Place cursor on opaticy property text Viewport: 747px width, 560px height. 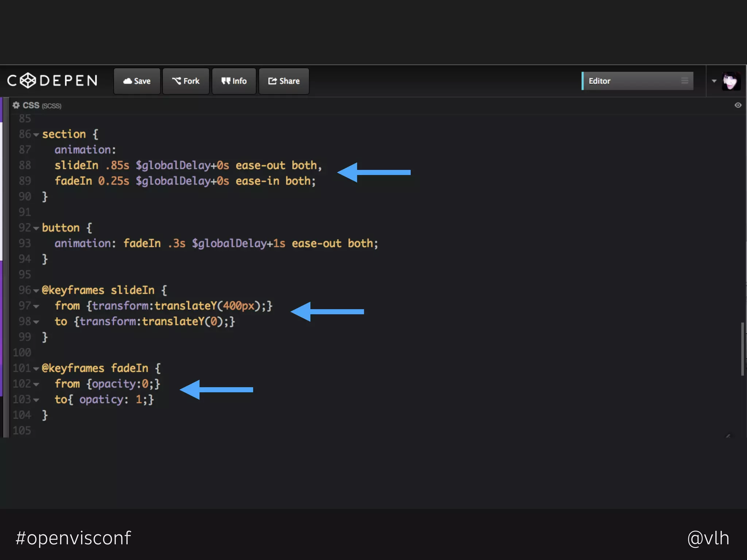(x=101, y=400)
